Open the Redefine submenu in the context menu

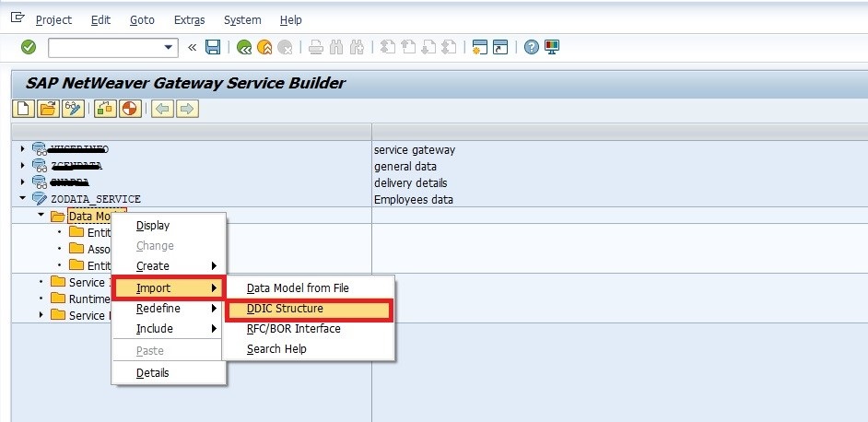tap(169, 308)
